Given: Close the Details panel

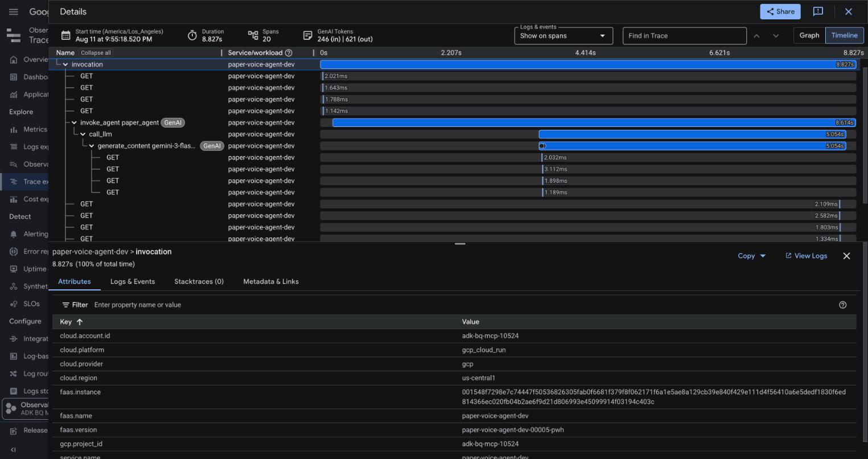Looking at the screenshot, I should pos(848,11).
